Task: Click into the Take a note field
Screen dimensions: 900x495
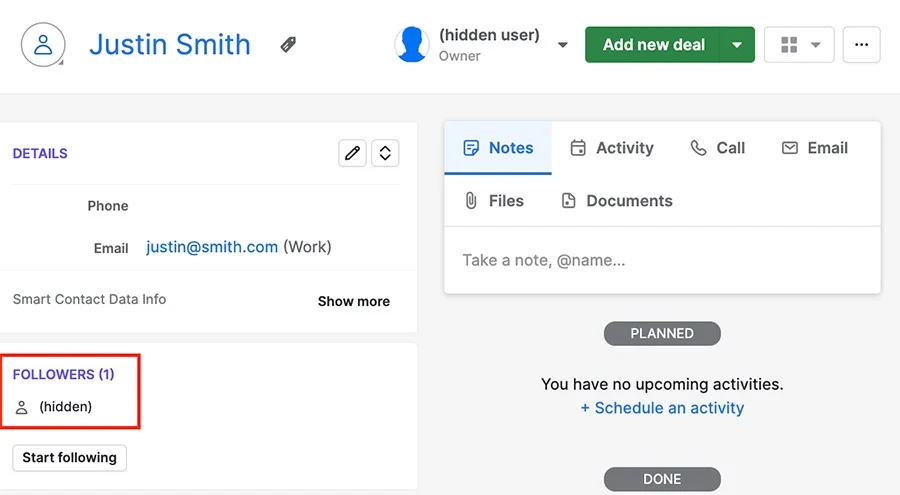Action: [x=662, y=260]
